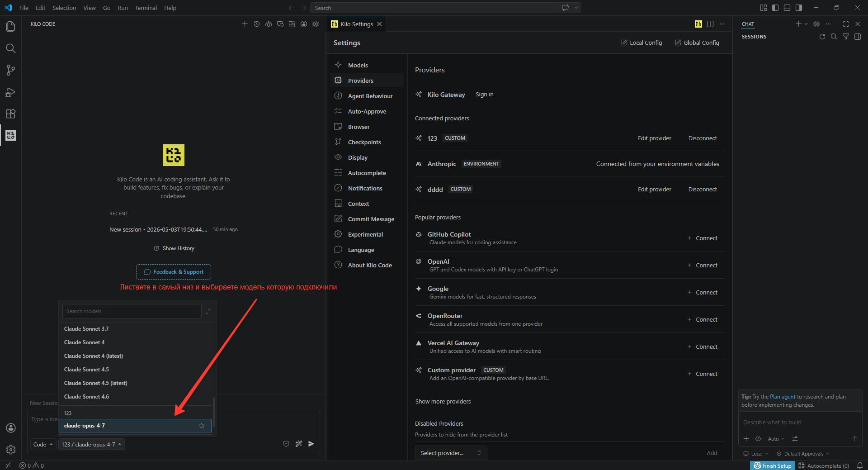
Task: Open chat settings gear in Chat panel
Action: [x=816, y=24]
